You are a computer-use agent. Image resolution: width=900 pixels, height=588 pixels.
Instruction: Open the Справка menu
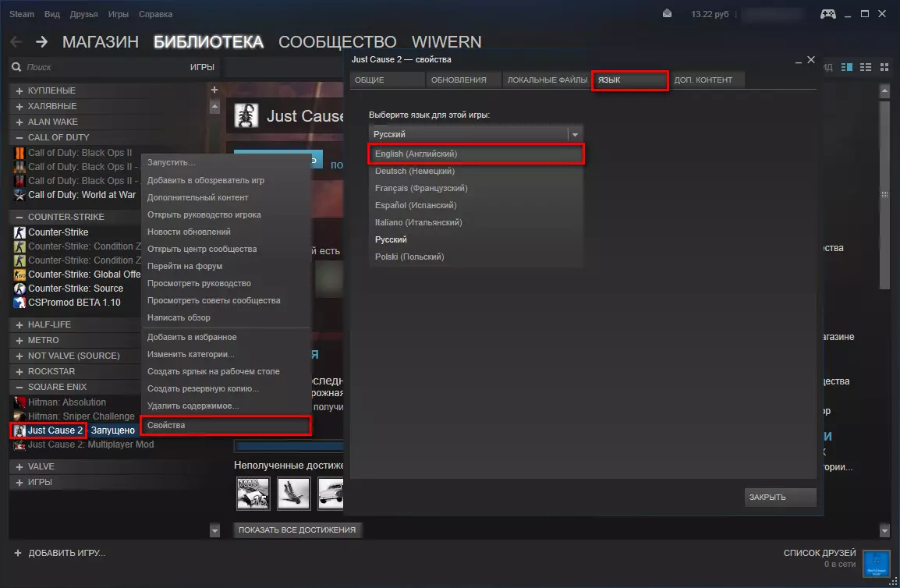pyautogui.click(x=155, y=14)
